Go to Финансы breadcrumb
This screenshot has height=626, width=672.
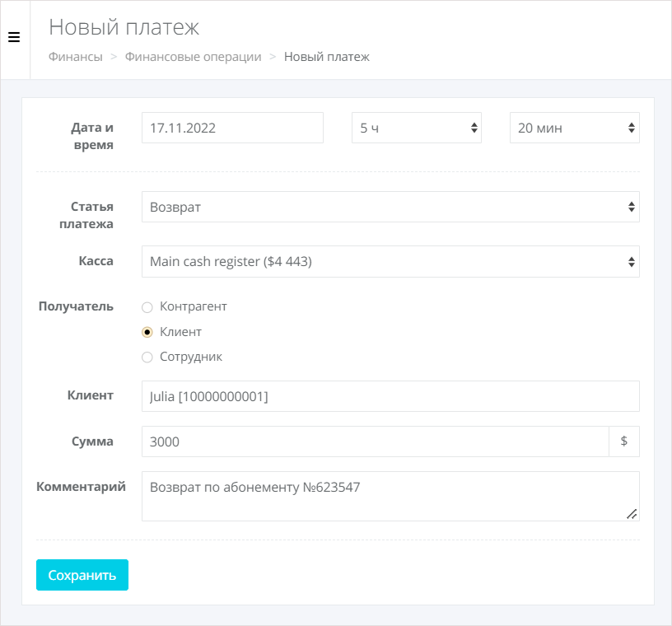click(x=76, y=57)
